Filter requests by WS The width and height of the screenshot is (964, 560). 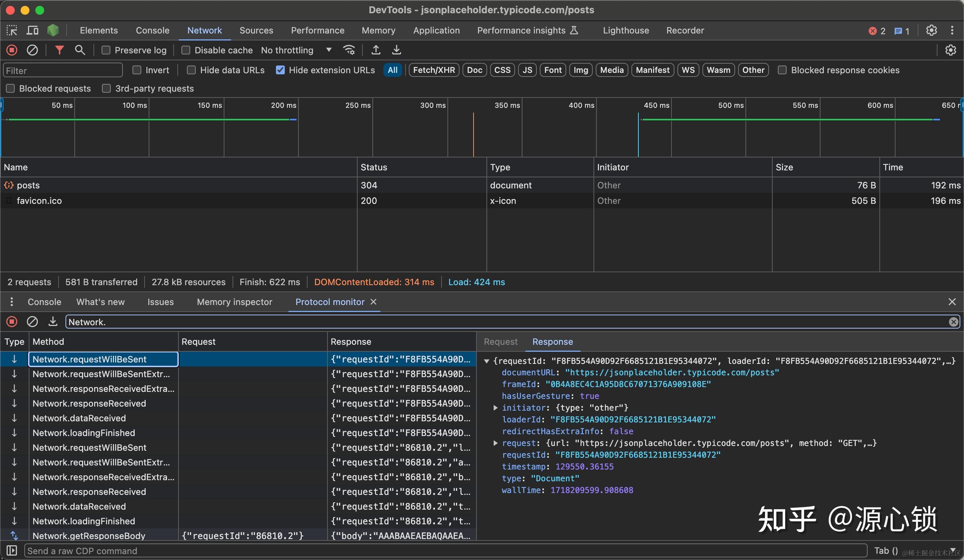click(688, 70)
